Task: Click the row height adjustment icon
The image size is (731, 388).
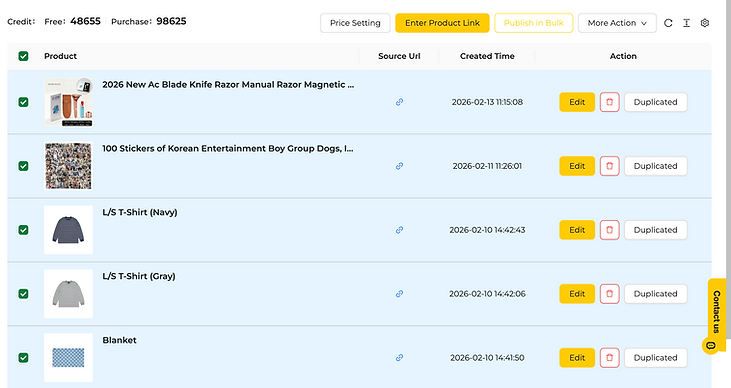Action: (686, 23)
